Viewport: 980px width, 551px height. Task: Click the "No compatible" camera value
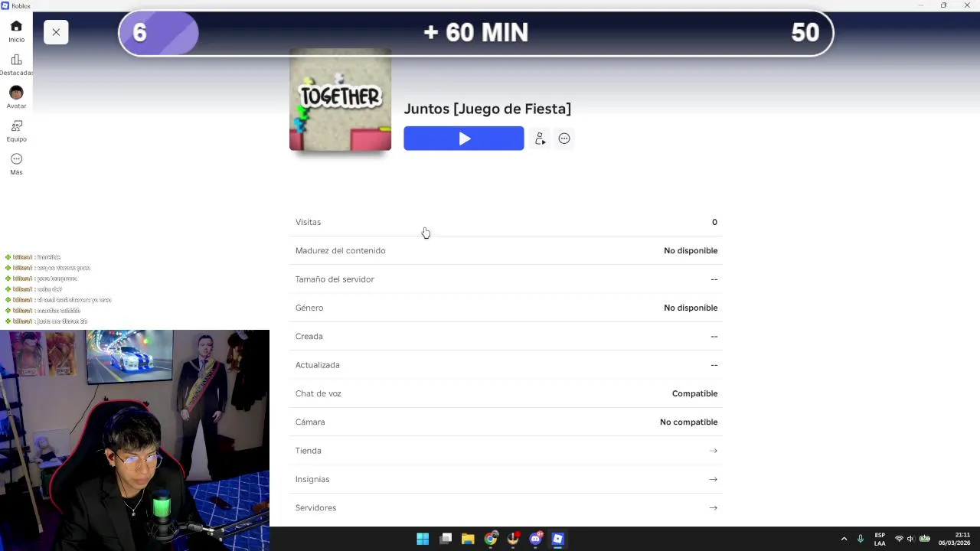pos(688,422)
